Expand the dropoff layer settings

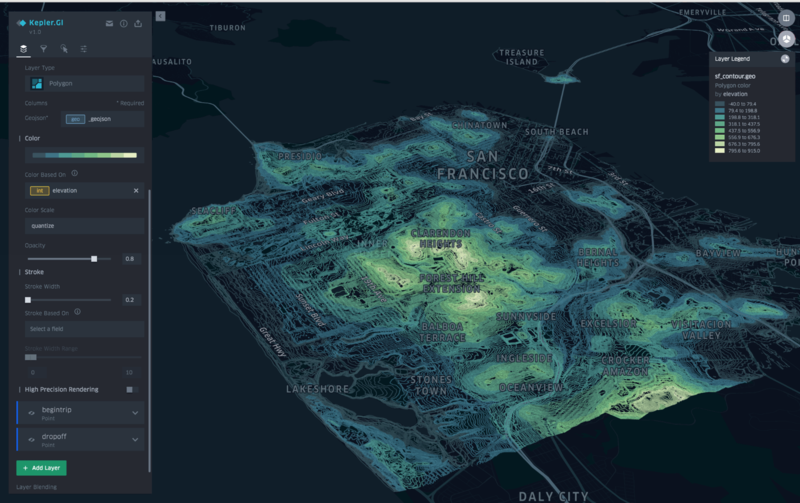(x=135, y=439)
